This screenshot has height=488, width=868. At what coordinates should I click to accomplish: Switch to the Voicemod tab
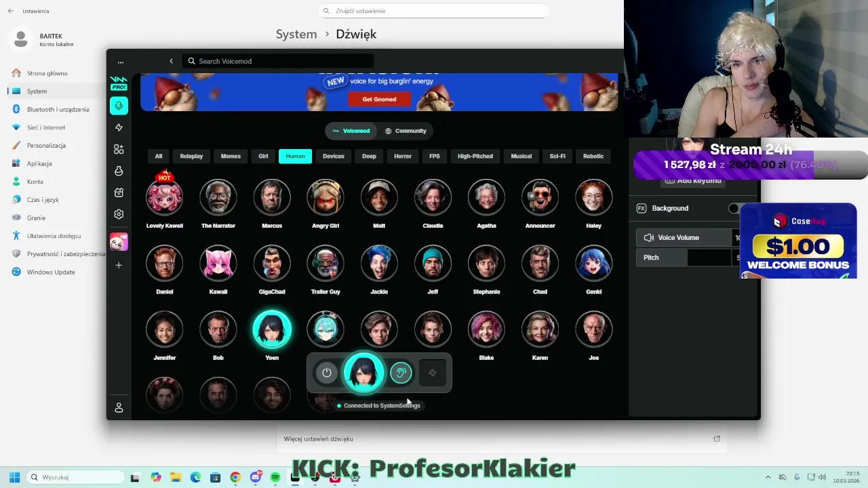(351, 131)
